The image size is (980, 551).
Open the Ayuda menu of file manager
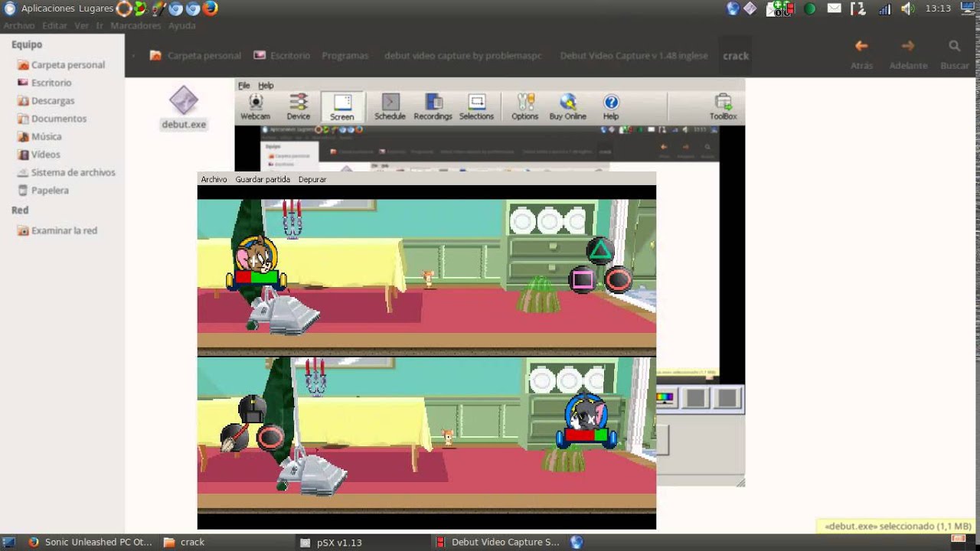pyautogui.click(x=182, y=25)
